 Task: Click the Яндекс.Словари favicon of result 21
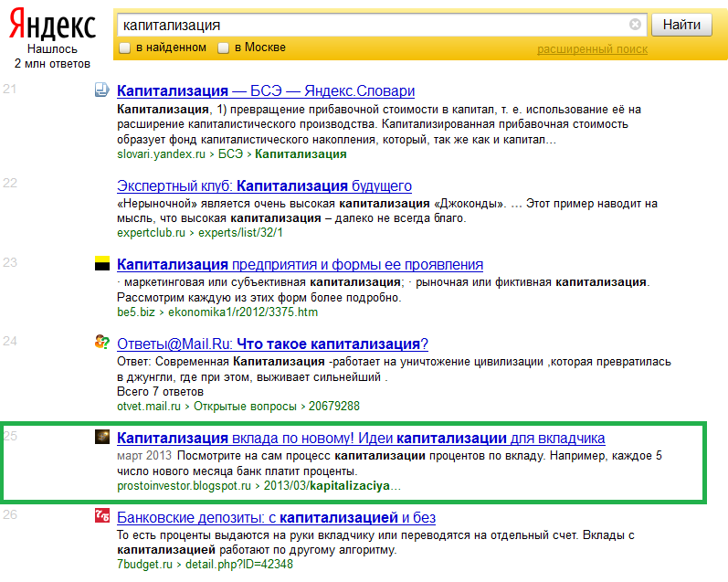101,90
